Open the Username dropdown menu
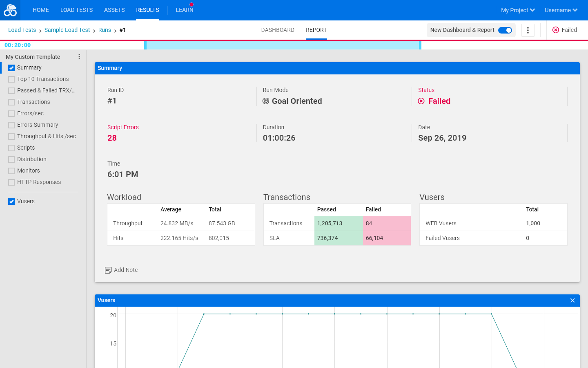This screenshot has height=368, width=588. point(561,10)
